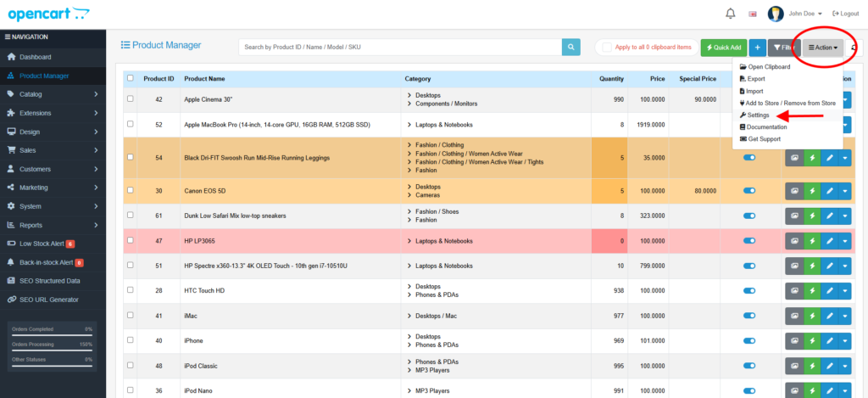Enable Apply to all clipboard items checkbox
Viewport: 868px width, 398px height.
pos(607,48)
